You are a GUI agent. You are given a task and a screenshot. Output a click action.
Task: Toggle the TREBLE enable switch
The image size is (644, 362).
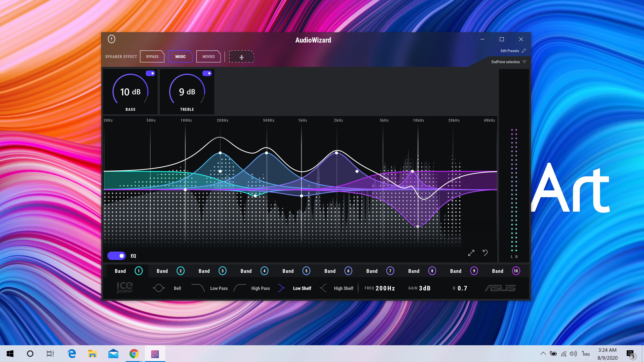(x=207, y=73)
